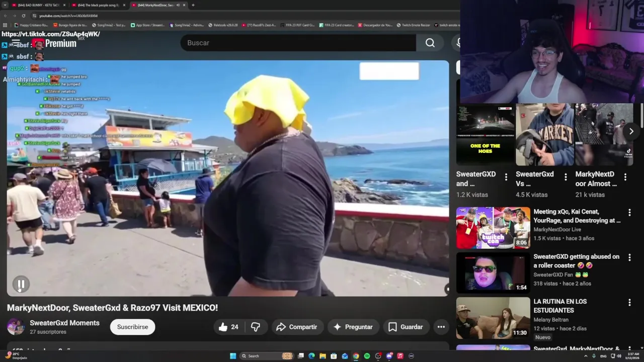Click the browser address bar URL
This screenshot has height=362, width=644.
[x=68, y=16]
